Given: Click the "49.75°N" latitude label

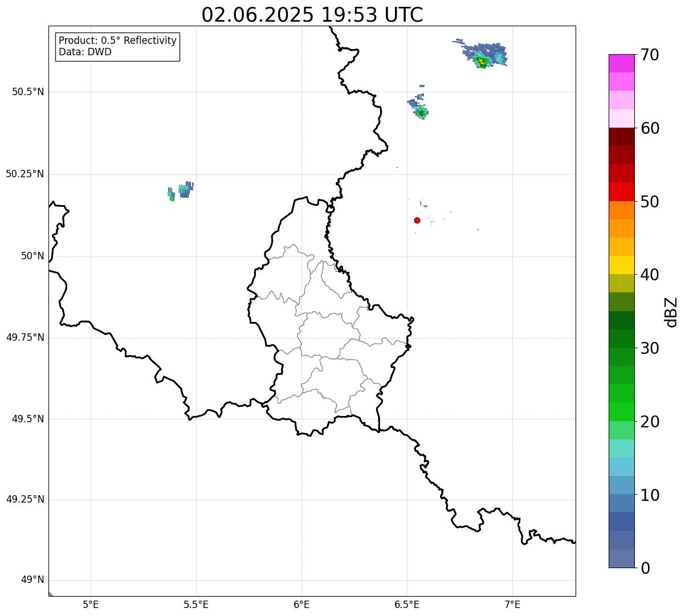Looking at the screenshot, I should [x=25, y=337].
